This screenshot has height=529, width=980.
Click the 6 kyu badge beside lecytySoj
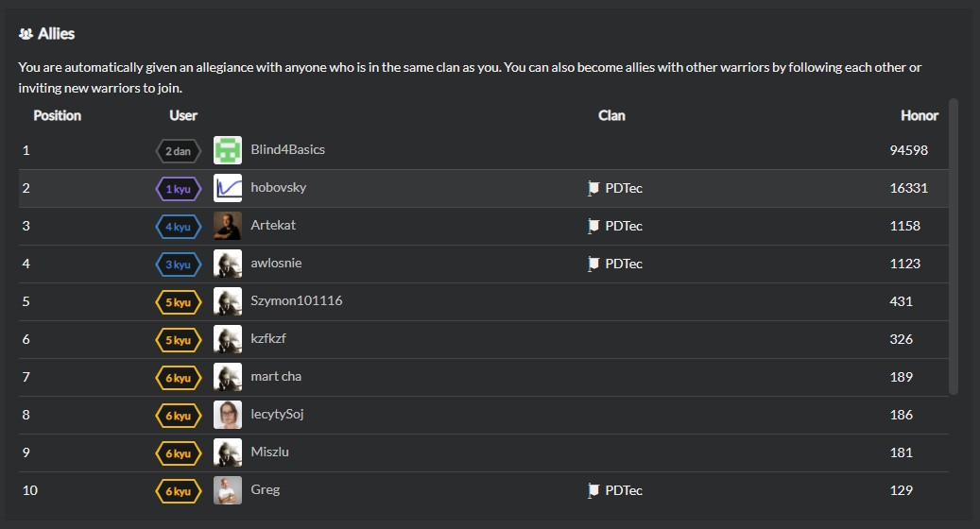tap(178, 416)
